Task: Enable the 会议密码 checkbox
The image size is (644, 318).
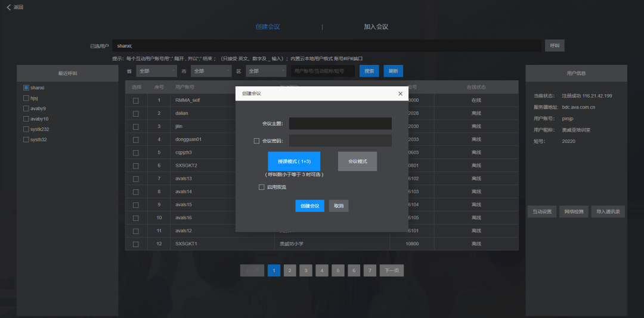Action: (x=256, y=141)
